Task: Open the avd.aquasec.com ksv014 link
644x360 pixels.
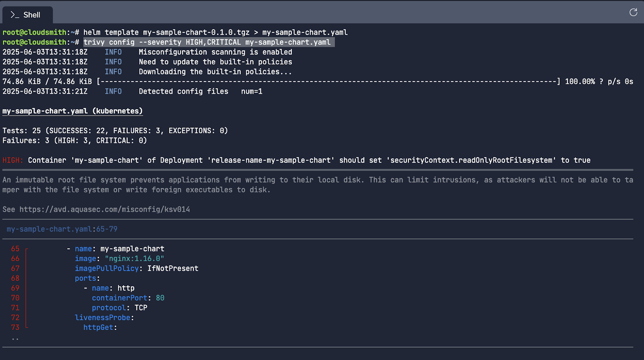Action: coord(105,209)
